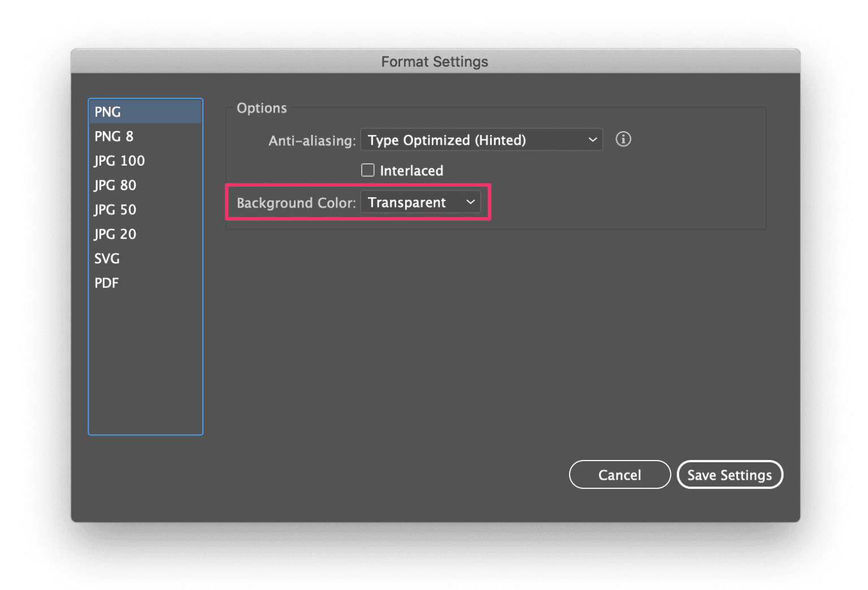
Task: Select PNG in the format list
Action: 145,112
